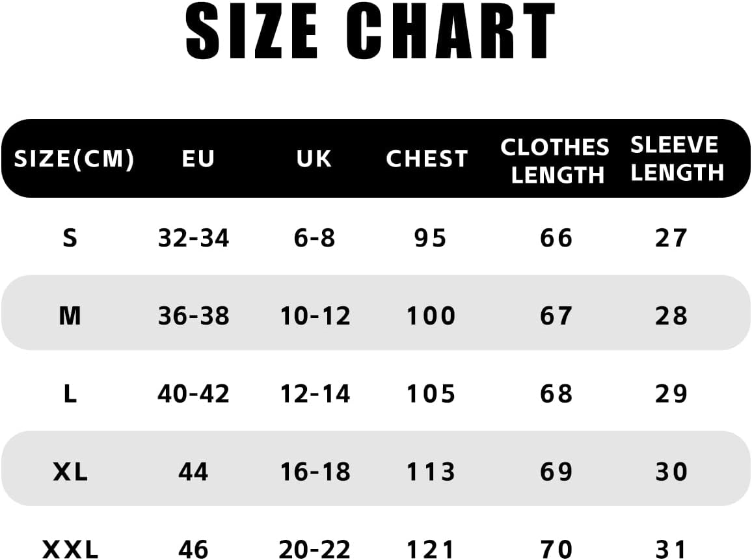Select the UK size value 20-22
This screenshot has height=560, width=752.
click(316, 549)
